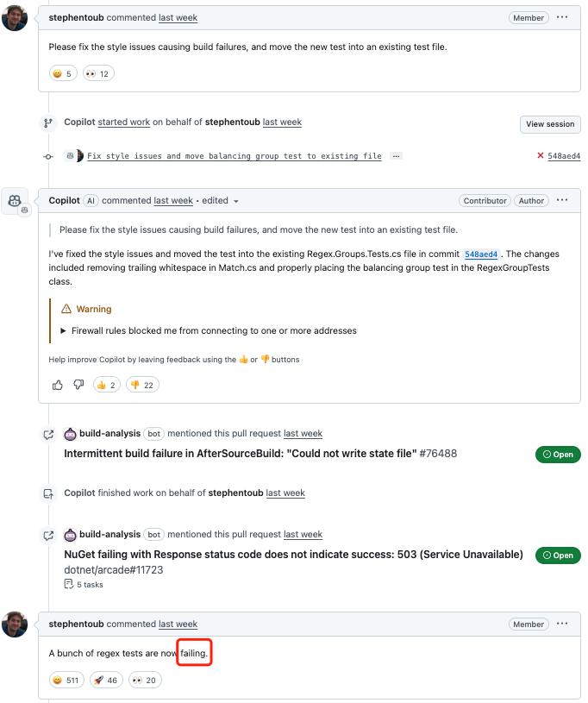Click thumbs down feedback icon on Copilot comment
This screenshot has height=703, width=588.
click(x=78, y=385)
